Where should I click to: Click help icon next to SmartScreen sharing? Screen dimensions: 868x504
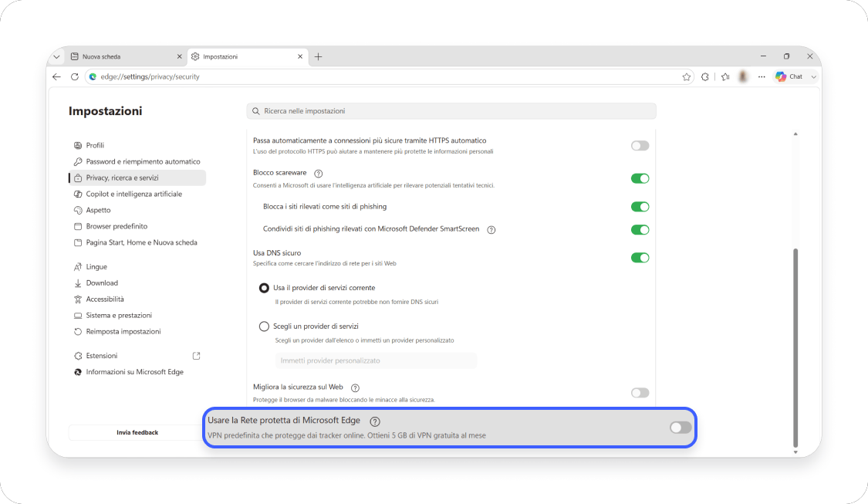491,230
